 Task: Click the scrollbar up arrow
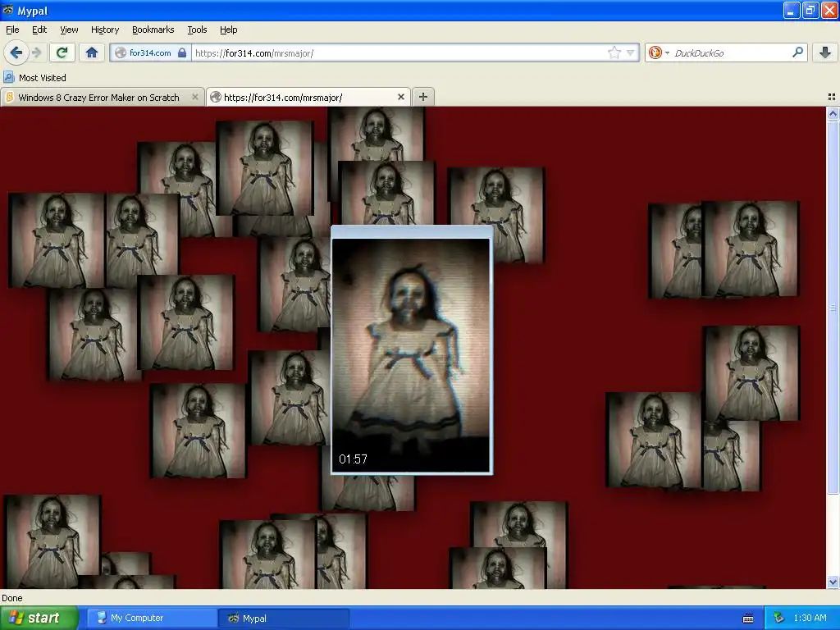coord(833,113)
